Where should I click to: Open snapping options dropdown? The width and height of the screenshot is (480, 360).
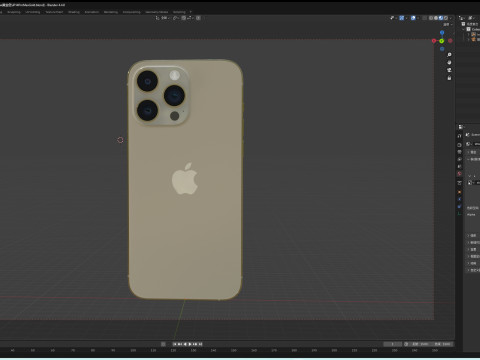point(190,18)
